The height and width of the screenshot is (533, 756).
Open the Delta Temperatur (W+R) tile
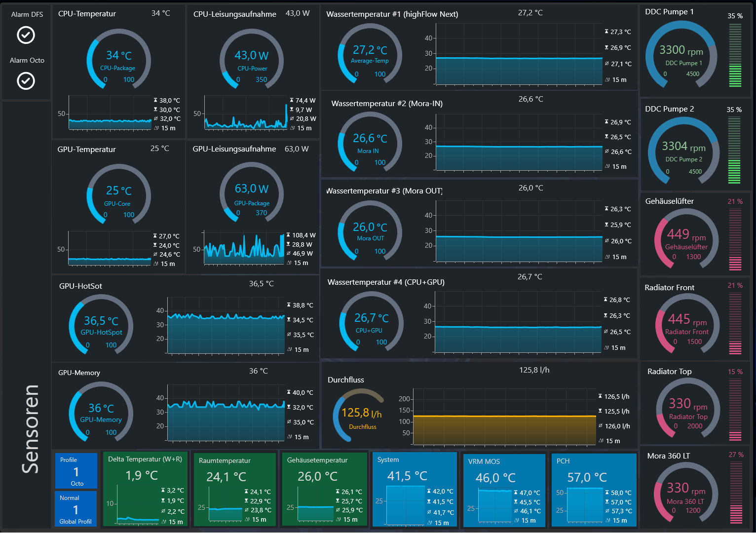pyautogui.click(x=145, y=489)
